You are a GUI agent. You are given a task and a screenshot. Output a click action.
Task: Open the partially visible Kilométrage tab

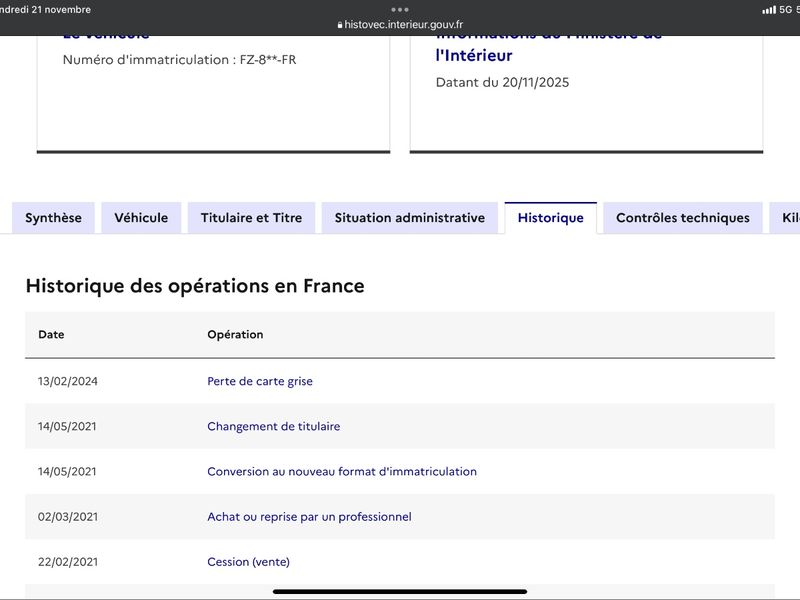click(787, 218)
